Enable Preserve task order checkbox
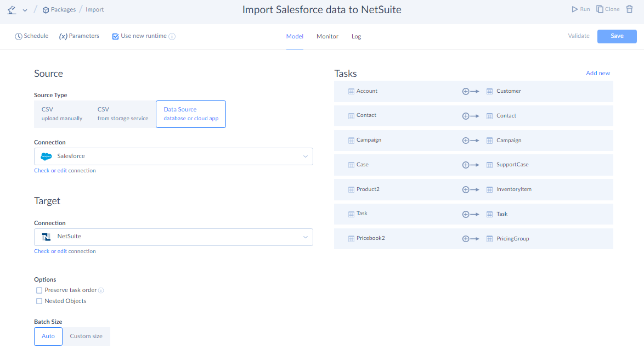Image resolution: width=644 pixels, height=353 pixels. pos(39,290)
